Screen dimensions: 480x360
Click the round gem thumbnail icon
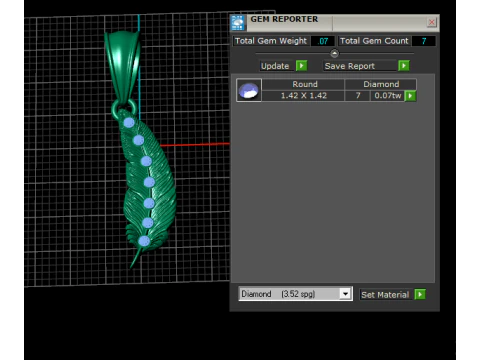tap(249, 90)
